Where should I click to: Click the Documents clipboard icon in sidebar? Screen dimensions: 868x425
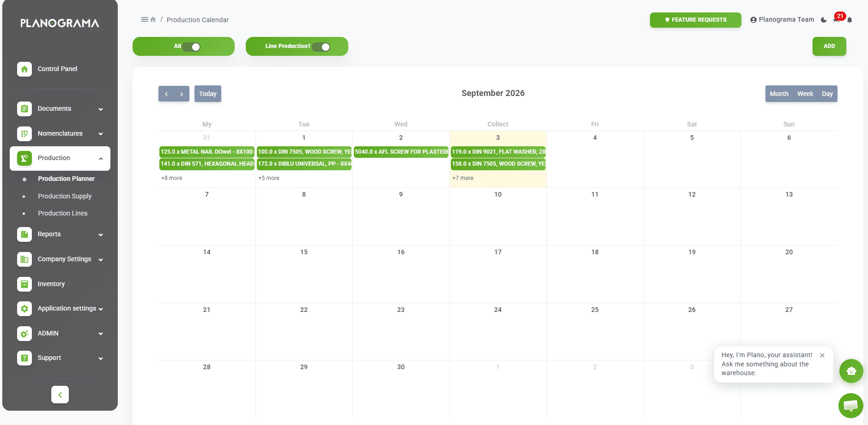pos(24,109)
